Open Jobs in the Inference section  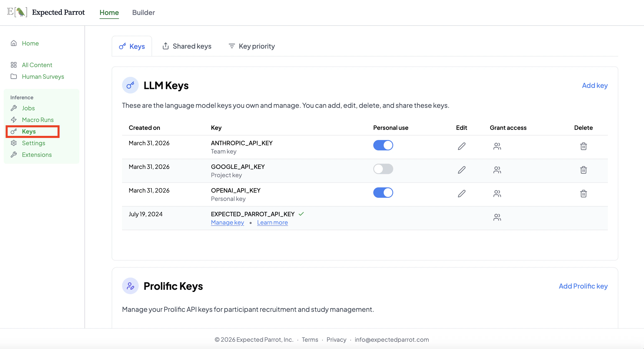(28, 108)
